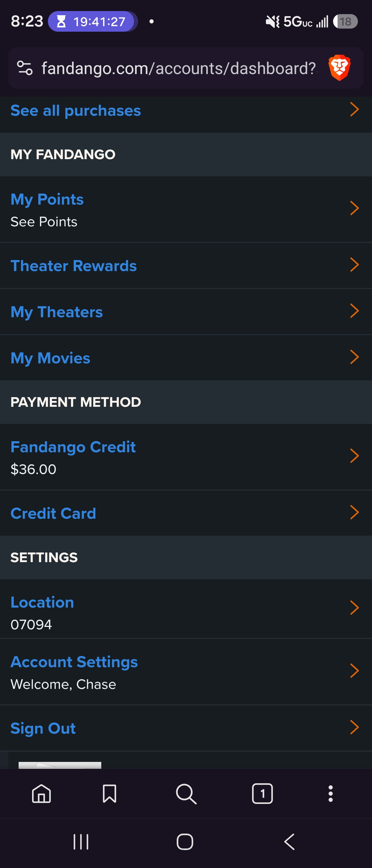
Task: Open bookmarks from the bottom toolbar
Action: point(110,794)
